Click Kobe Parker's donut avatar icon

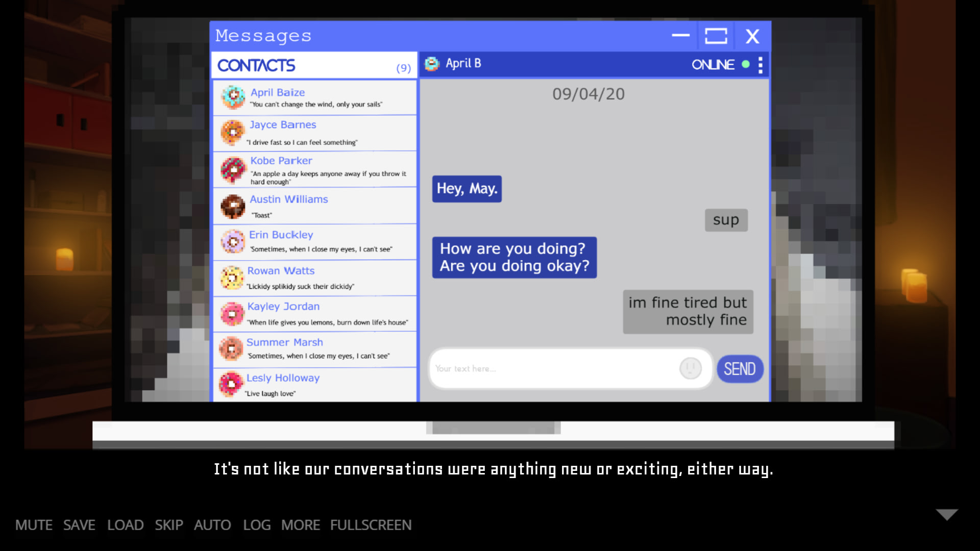[233, 169]
